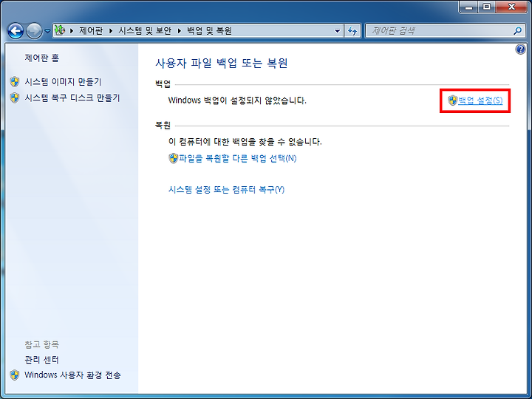Close the window with the red X
The width and height of the screenshot is (532, 399).
[512, 7]
